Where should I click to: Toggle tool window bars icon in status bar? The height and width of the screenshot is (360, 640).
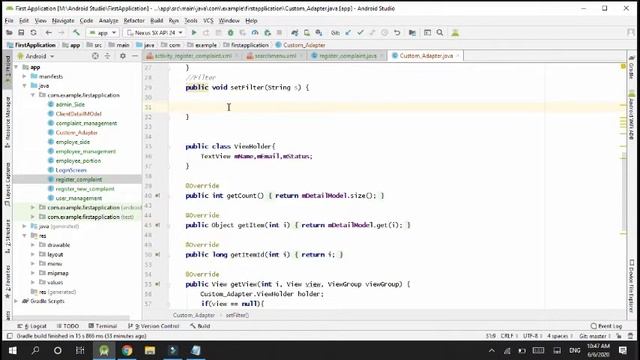[x=9, y=336]
